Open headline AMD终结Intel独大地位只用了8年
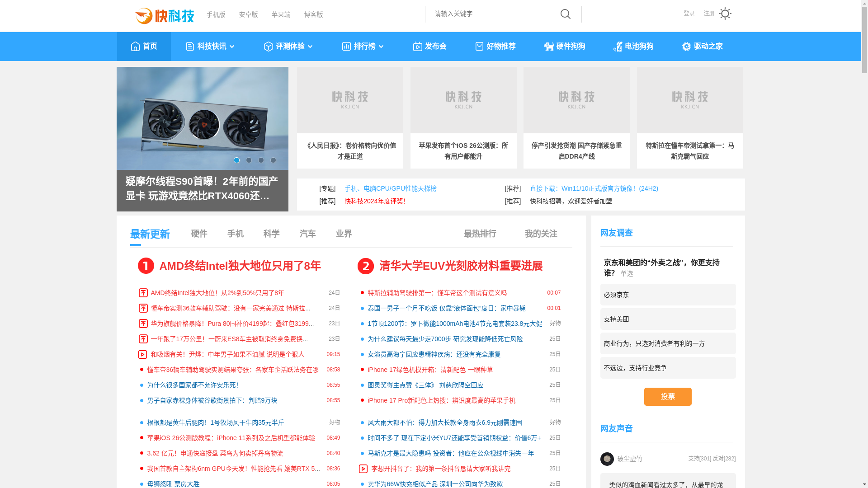The width and height of the screenshot is (868, 488). point(240,266)
